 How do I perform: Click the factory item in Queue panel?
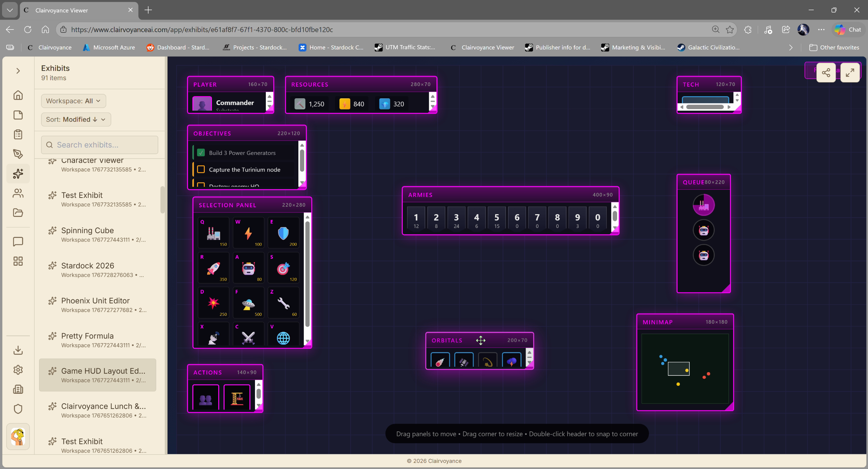704,205
